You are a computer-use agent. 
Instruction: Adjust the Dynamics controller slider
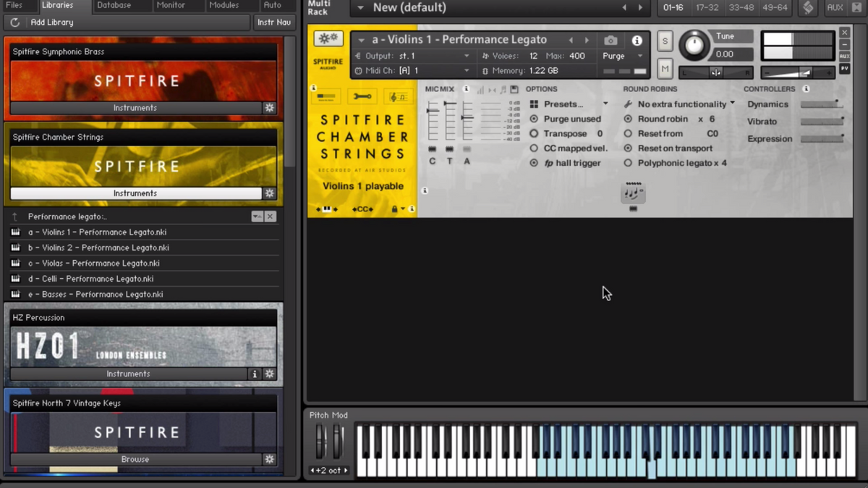(821, 105)
